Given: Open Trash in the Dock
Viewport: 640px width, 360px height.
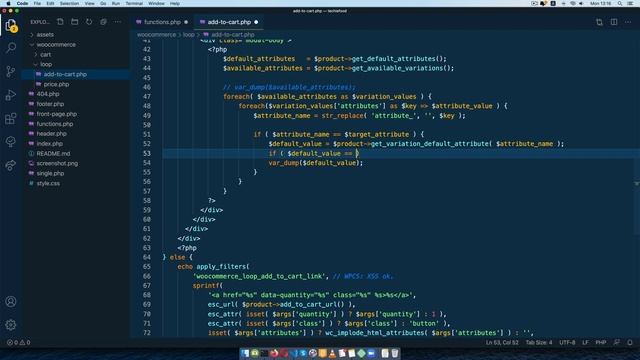Looking at the screenshot, I should click(395, 353).
